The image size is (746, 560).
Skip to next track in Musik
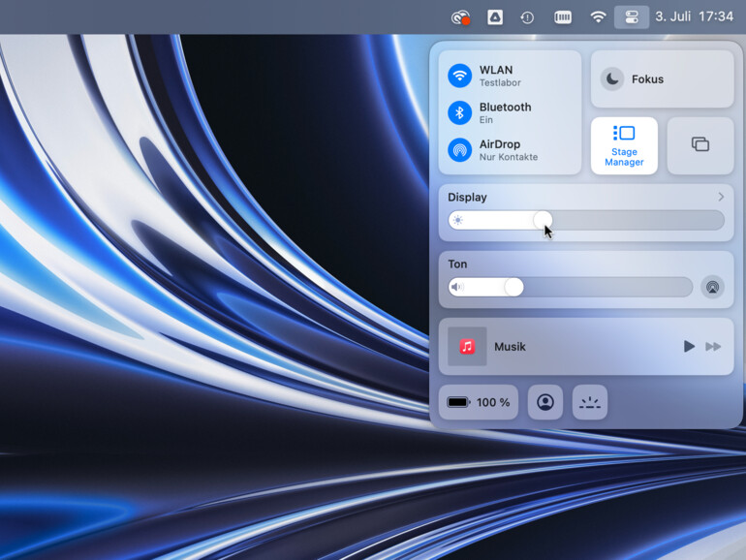coord(713,347)
